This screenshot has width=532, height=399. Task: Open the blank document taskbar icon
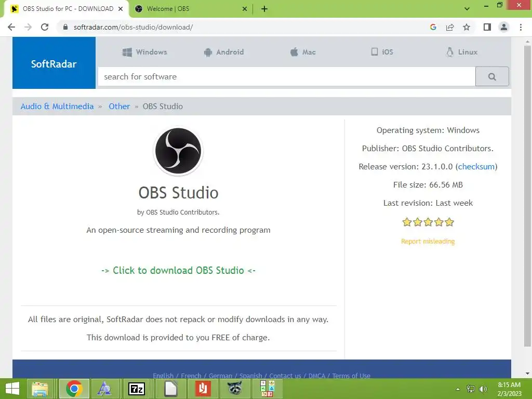coord(170,389)
